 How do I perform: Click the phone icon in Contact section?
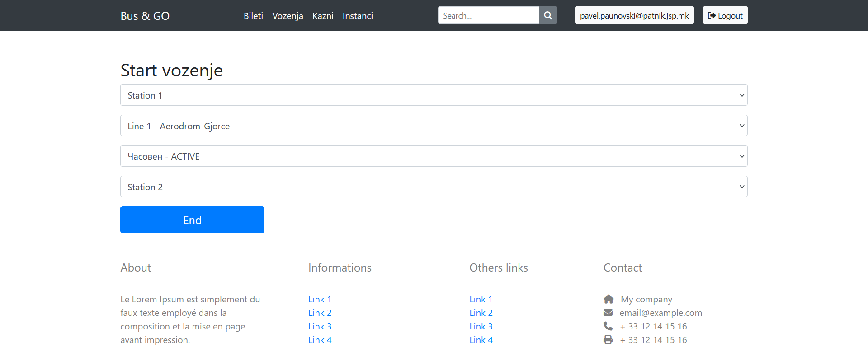608,326
